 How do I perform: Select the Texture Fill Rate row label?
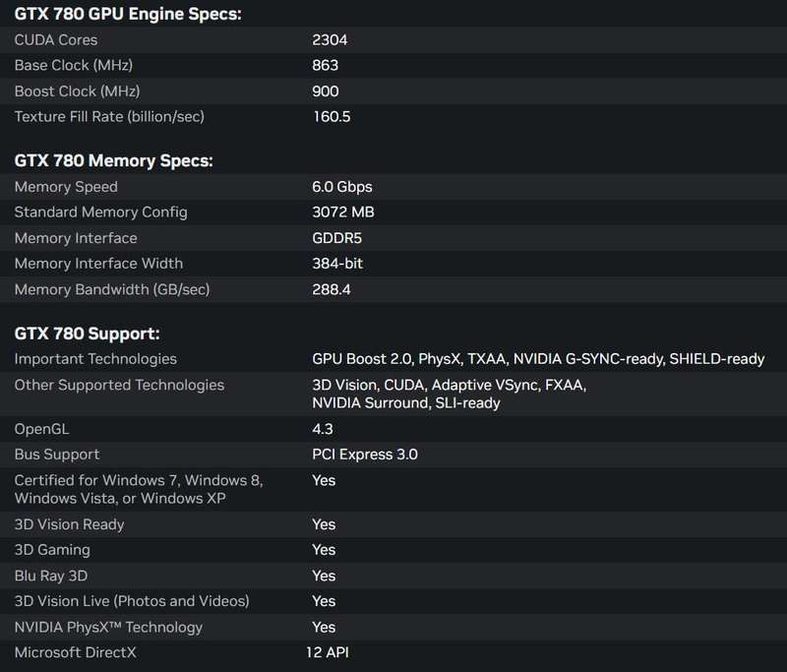pos(109,116)
